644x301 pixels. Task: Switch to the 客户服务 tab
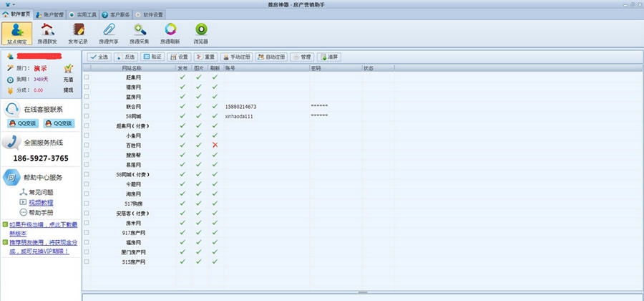116,15
